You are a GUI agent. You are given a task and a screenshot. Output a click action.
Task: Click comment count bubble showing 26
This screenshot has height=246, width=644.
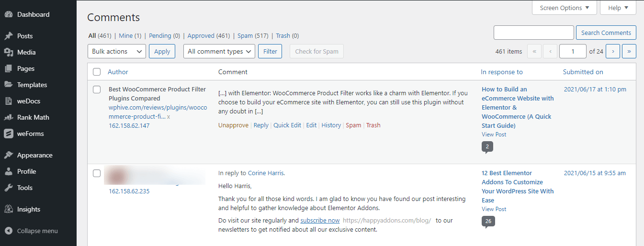coord(488,221)
